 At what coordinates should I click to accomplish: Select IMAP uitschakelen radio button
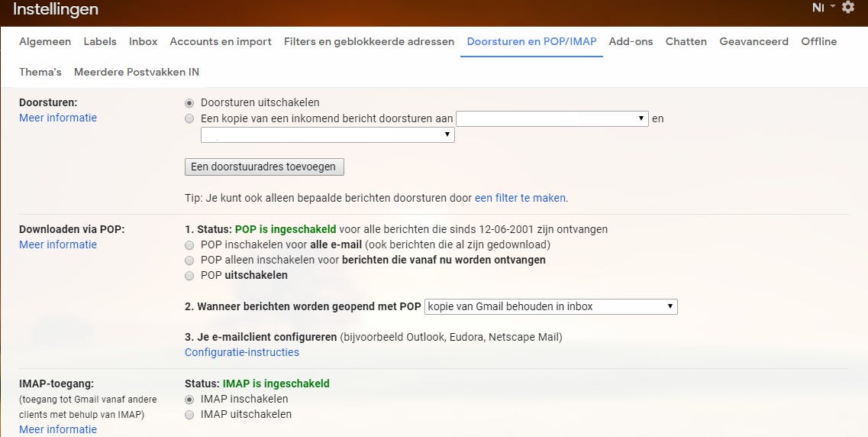click(189, 415)
